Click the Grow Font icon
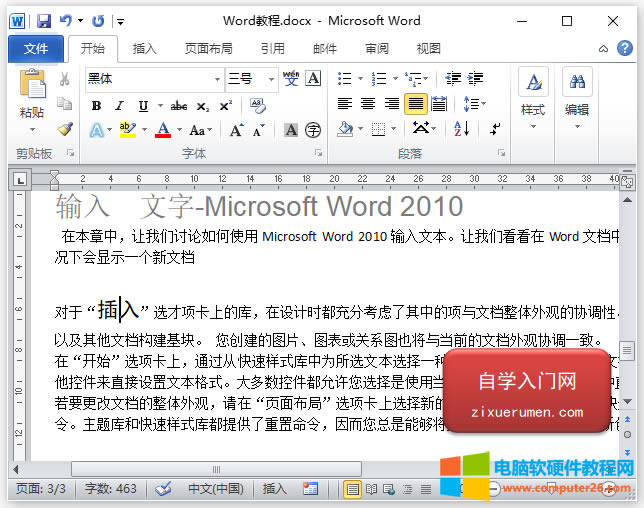The width and height of the screenshot is (644, 508). pyautogui.click(x=237, y=130)
